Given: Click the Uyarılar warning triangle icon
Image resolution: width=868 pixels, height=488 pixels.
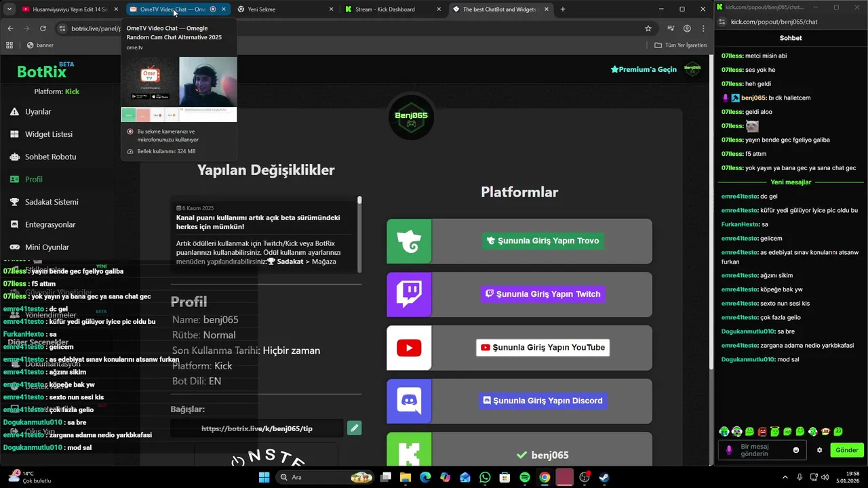Looking at the screenshot, I should coord(14,112).
